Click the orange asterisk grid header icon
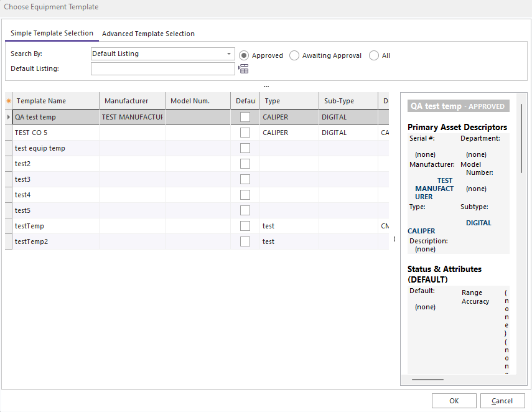The image size is (532, 412). click(x=9, y=101)
